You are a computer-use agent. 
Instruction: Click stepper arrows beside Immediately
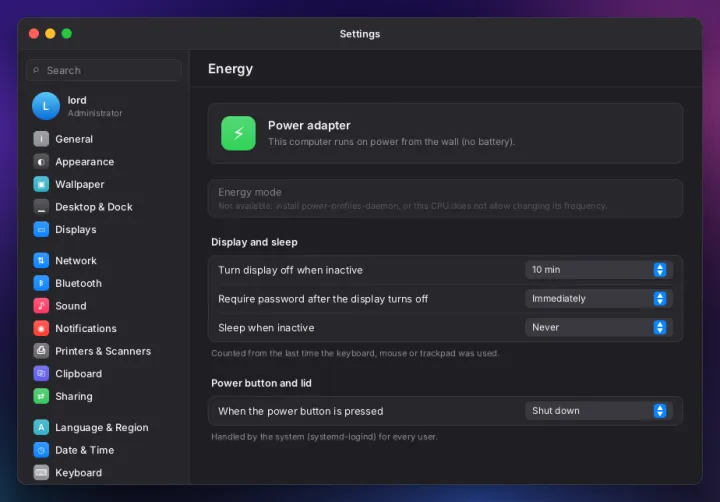click(x=660, y=299)
